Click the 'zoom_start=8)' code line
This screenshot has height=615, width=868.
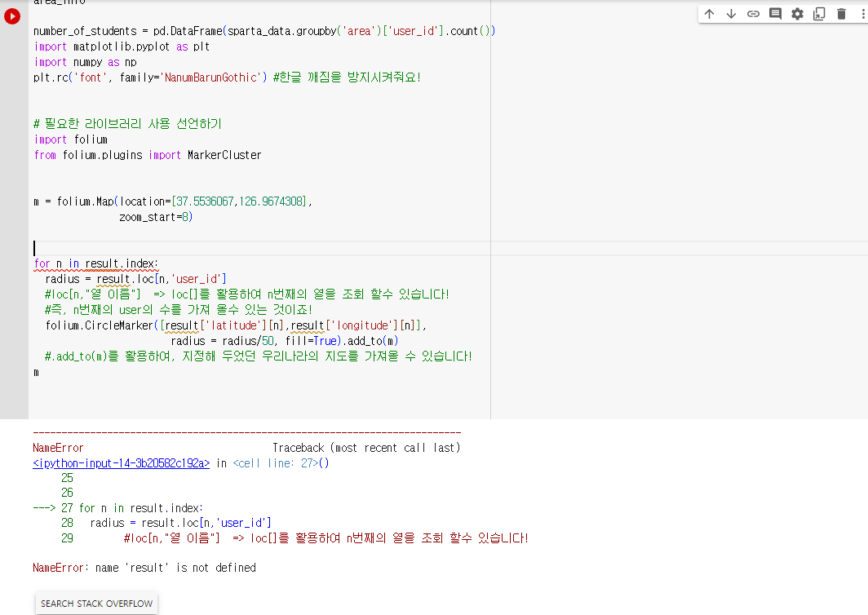point(156,217)
